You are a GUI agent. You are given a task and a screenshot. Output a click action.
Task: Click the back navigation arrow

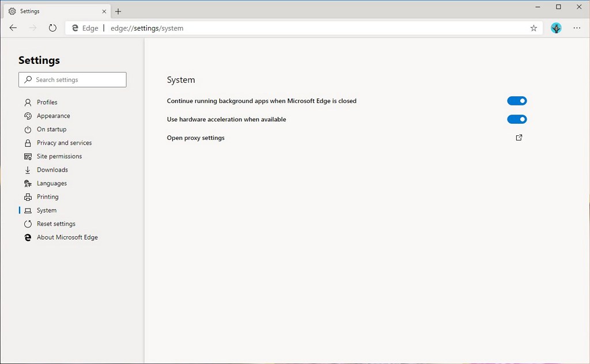pyautogui.click(x=13, y=28)
